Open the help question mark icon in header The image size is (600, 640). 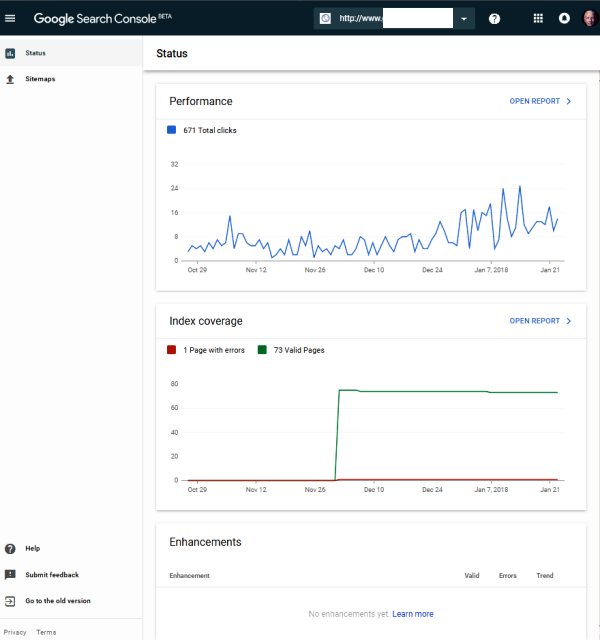point(494,19)
